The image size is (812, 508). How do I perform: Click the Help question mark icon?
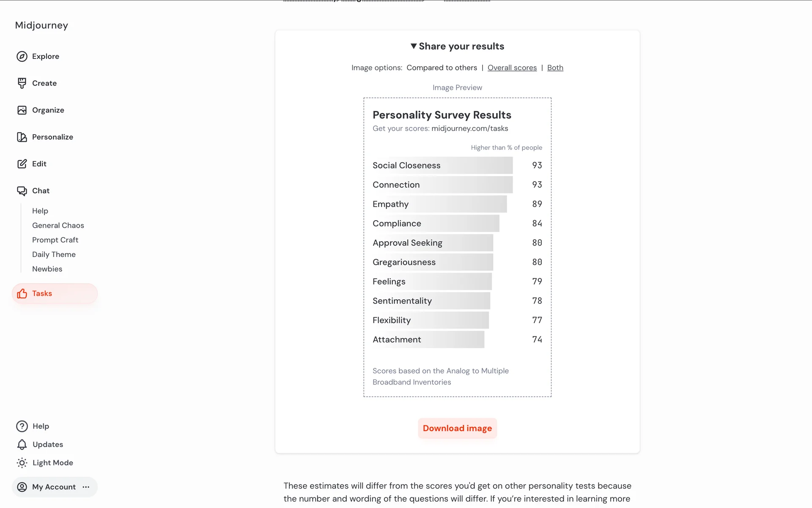click(x=22, y=426)
